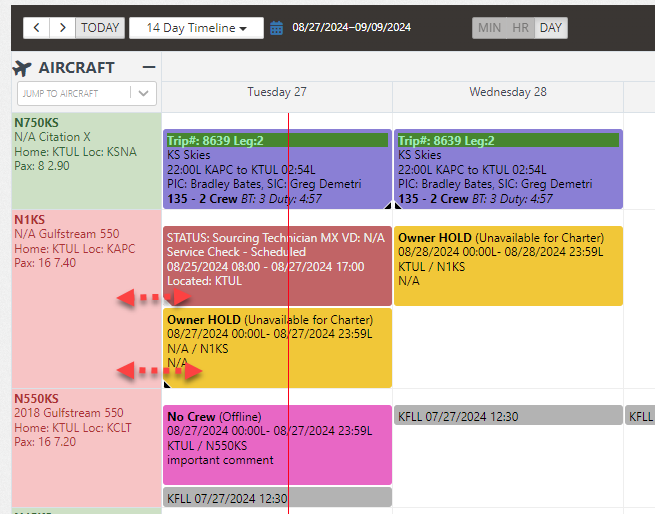This screenshot has width=655, height=514.
Task: Click the airplane icon beside AIRCRAFT
Action: pos(23,68)
